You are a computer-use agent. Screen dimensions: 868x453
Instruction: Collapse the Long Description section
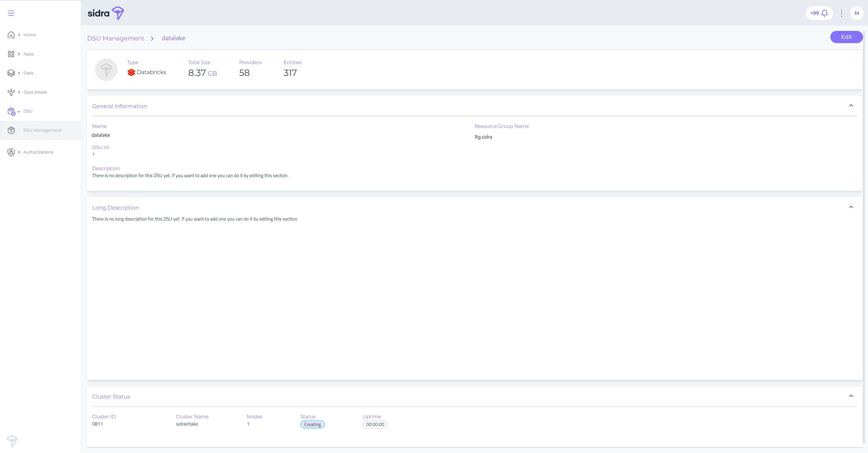pos(851,207)
